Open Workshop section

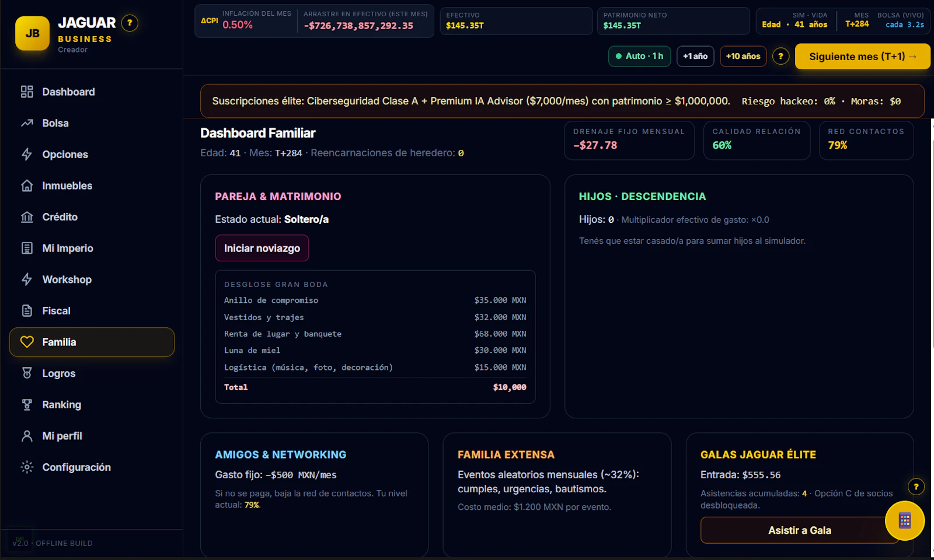click(x=92, y=279)
